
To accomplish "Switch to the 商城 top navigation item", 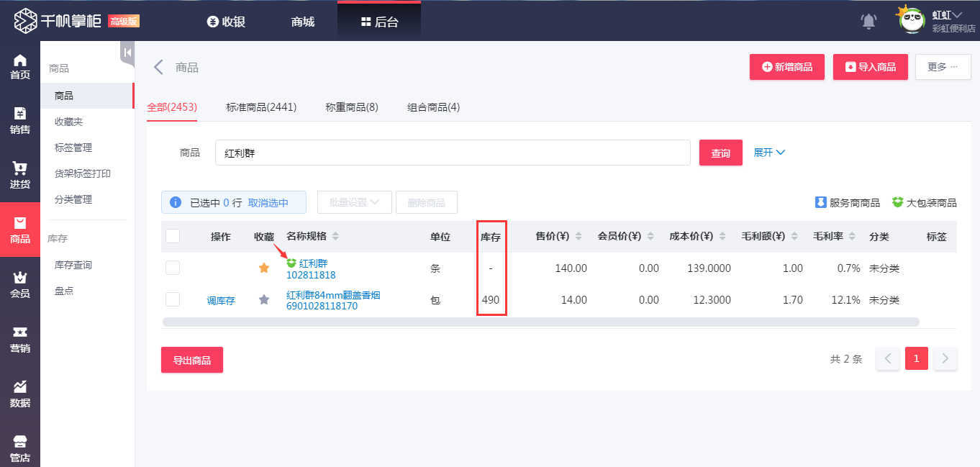I will tap(301, 22).
